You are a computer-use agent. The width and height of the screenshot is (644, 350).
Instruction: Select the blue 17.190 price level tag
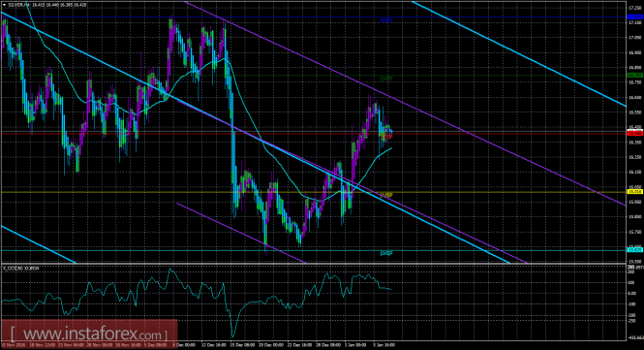tap(635, 16)
